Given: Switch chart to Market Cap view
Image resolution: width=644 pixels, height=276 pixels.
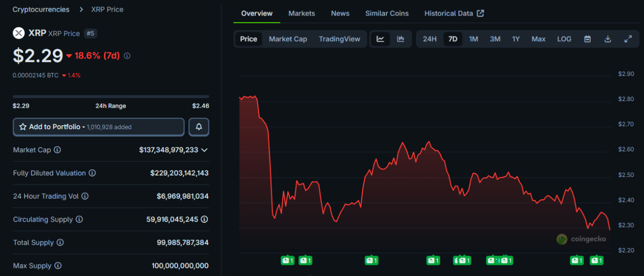Looking at the screenshot, I should 288,39.
